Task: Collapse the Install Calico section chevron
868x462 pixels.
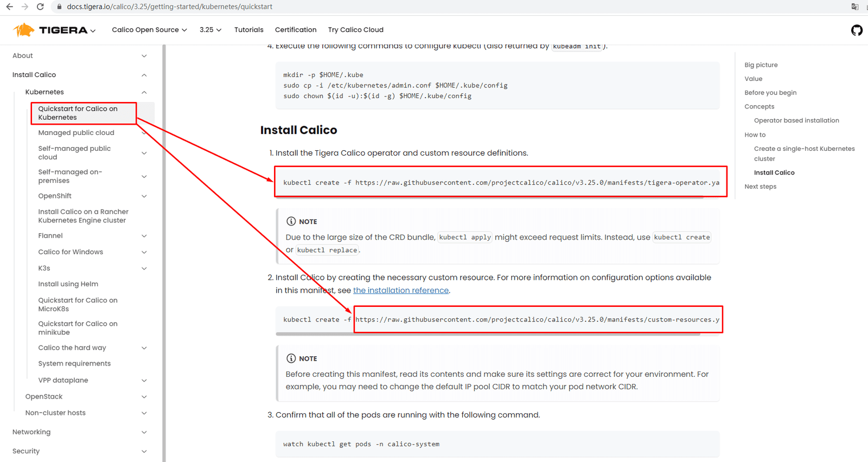Action: [144, 75]
